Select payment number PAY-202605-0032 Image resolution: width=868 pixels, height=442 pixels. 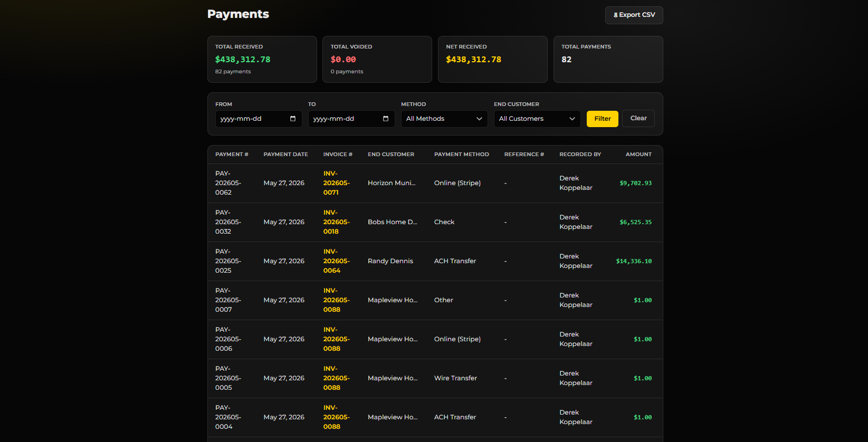tap(228, 222)
